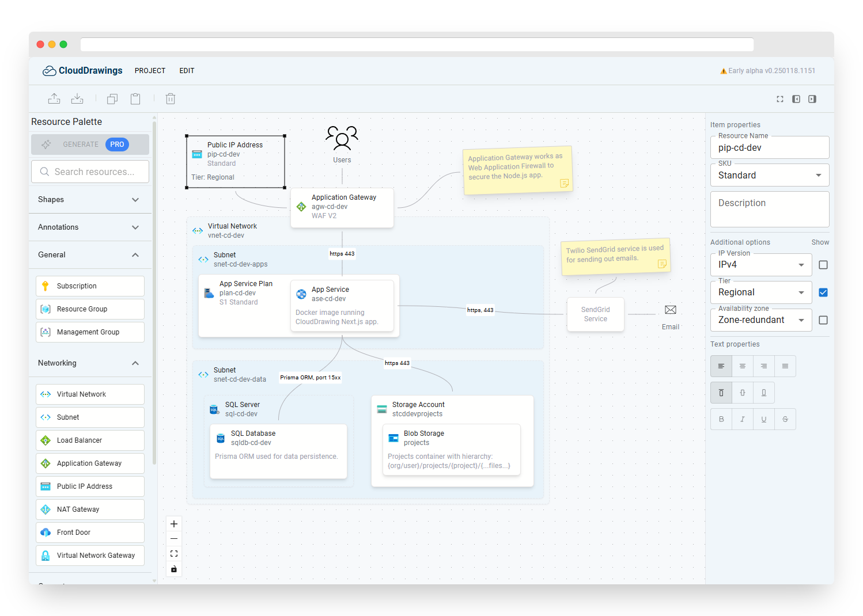863x616 pixels.
Task: Set vertical align bottom icon
Action: (x=764, y=393)
